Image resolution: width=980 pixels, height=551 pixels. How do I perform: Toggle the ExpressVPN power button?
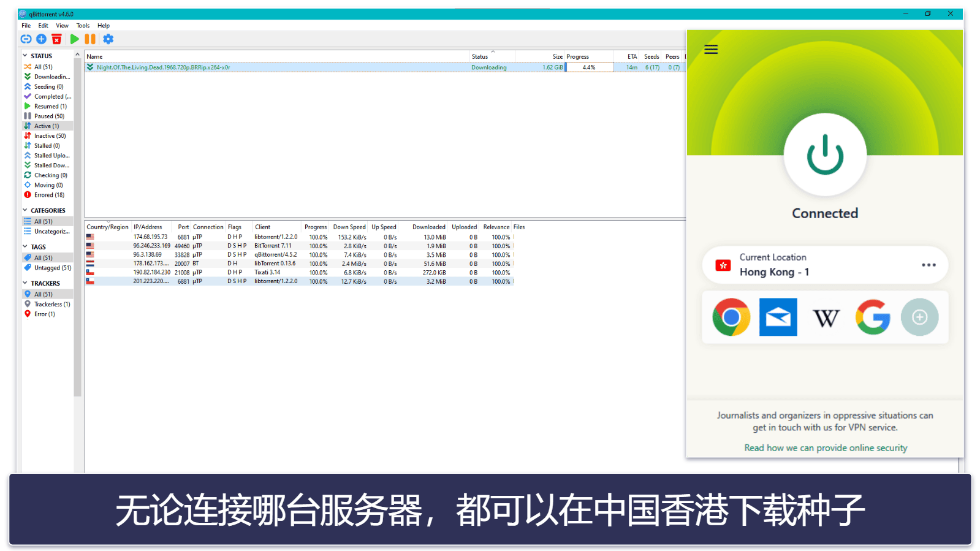825,154
